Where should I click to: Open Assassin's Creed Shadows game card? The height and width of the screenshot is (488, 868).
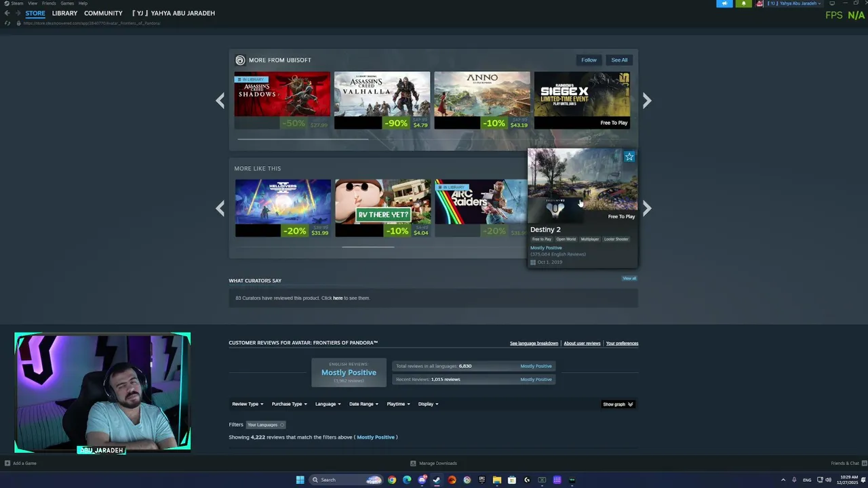pos(282,100)
